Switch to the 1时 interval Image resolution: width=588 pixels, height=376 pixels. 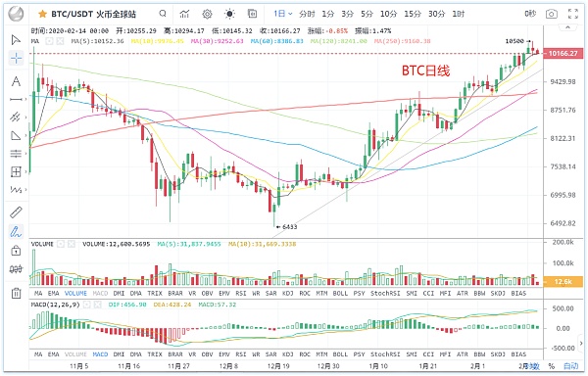tap(458, 15)
